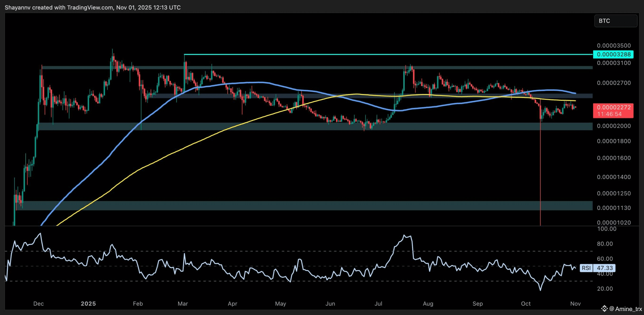Click the 0.00002000 price scale tick
This screenshot has height=315, width=644.
[x=614, y=126]
